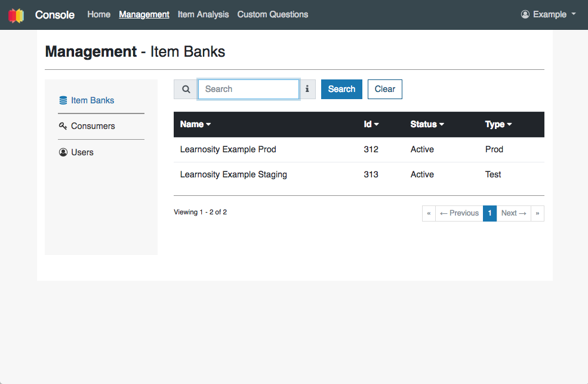
Task: Click Active status in the Staging row
Action: [422, 174]
